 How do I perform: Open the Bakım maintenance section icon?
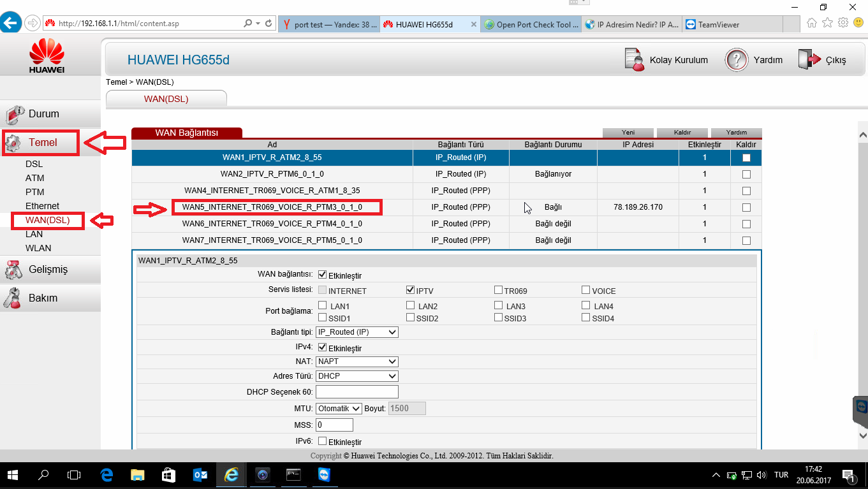[15, 298]
